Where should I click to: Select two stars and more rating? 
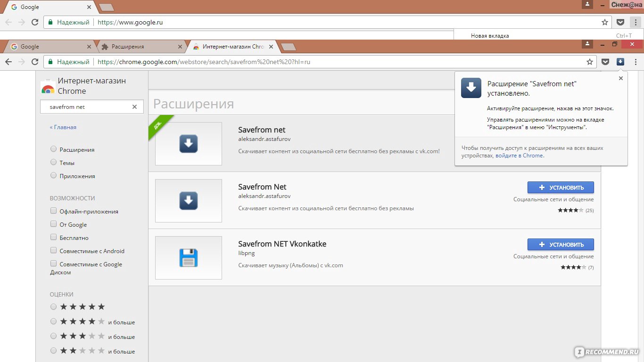53,351
